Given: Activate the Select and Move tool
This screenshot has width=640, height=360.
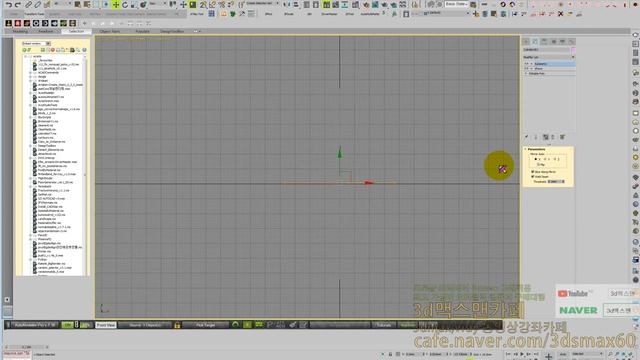Looking at the screenshot, I should click(x=116, y=5).
